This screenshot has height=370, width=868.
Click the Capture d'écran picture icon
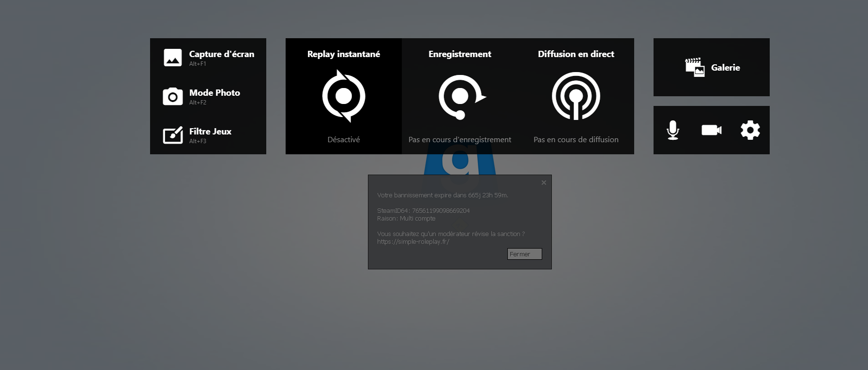pos(173,58)
